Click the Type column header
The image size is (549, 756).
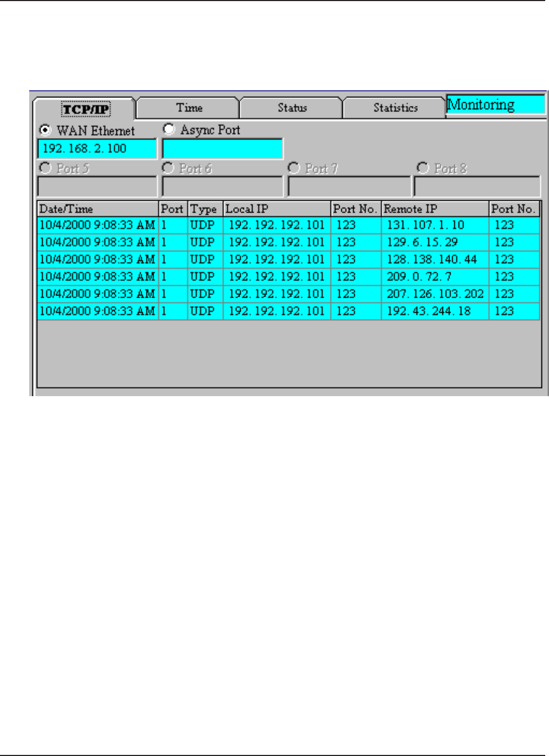click(x=204, y=209)
